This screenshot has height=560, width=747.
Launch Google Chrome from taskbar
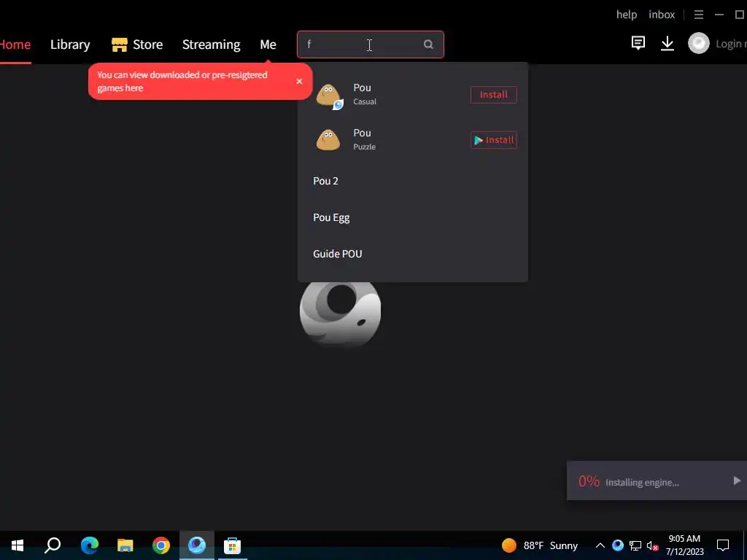point(161,545)
